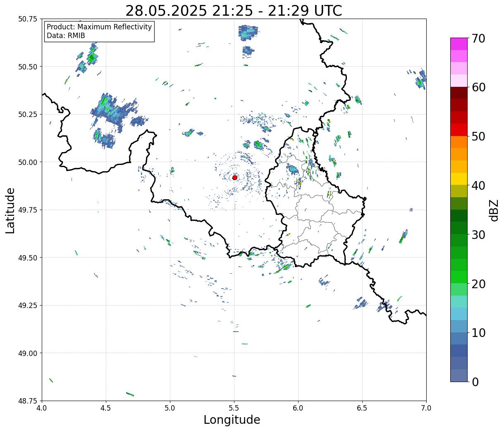This screenshot has width=504, height=430.
Task: Click the magenta top colorbar segment
Action: [459, 44]
